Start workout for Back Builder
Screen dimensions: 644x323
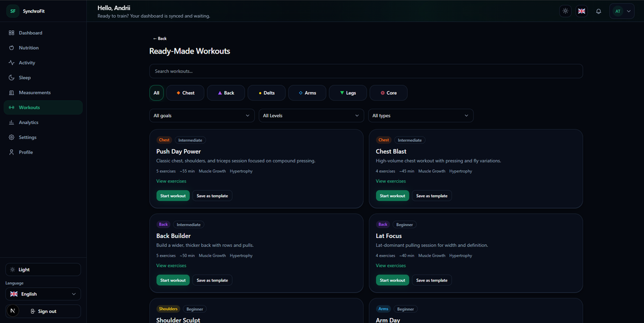click(173, 280)
